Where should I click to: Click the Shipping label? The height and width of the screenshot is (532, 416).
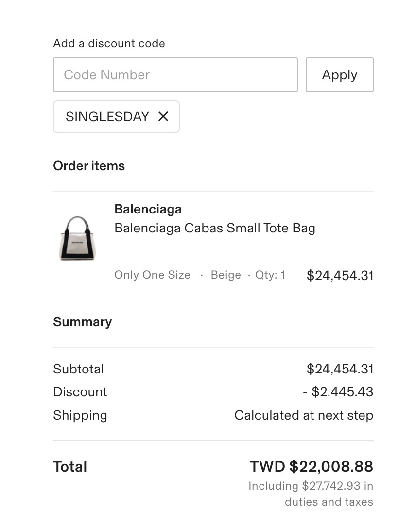click(80, 415)
